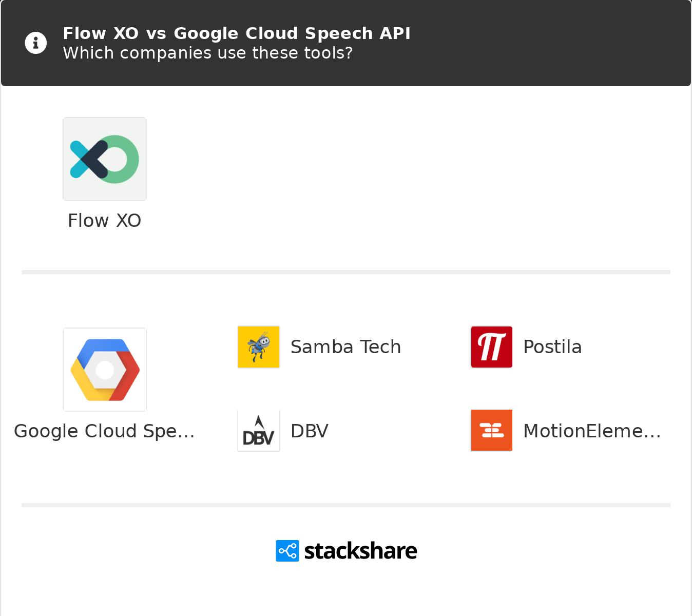Select the Samba Tech bee logo
Image resolution: width=692 pixels, height=616 pixels.
[259, 347]
